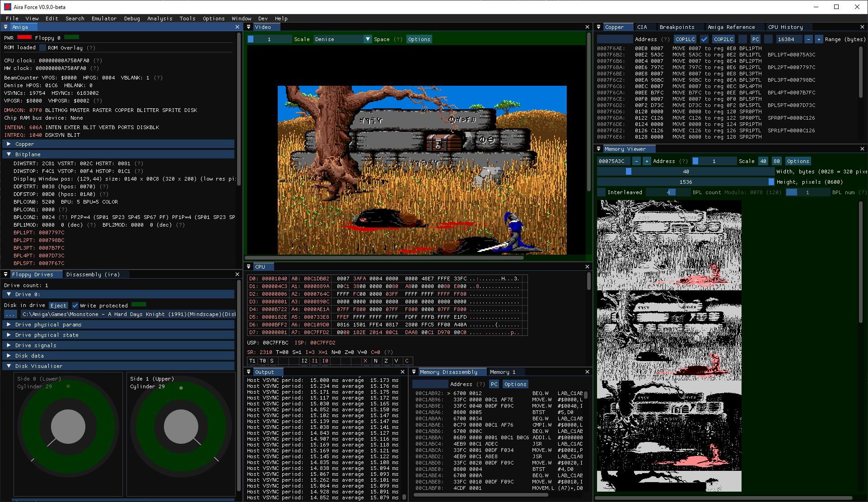Expand Disk data section
Screen dimensions: 868x502
click(x=119, y=356)
